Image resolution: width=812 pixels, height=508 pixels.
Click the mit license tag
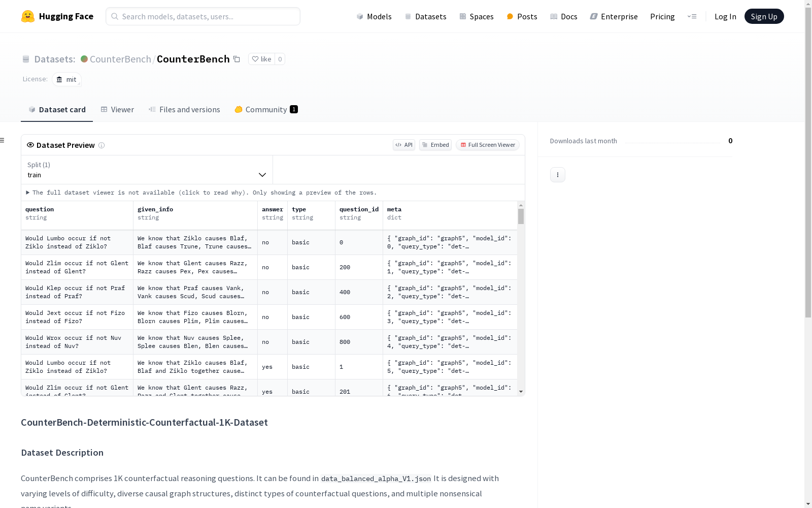tap(66, 79)
